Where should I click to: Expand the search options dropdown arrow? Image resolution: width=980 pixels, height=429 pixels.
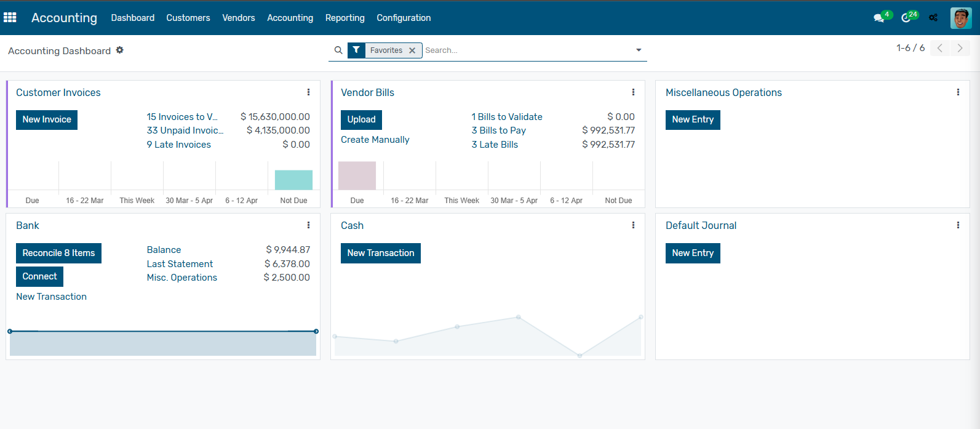click(639, 50)
